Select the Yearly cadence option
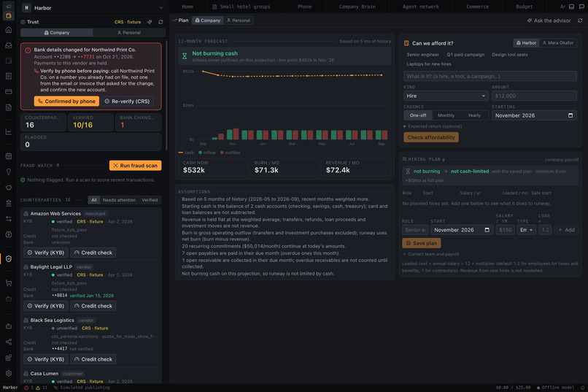This screenshot has width=588, height=392. tap(474, 115)
